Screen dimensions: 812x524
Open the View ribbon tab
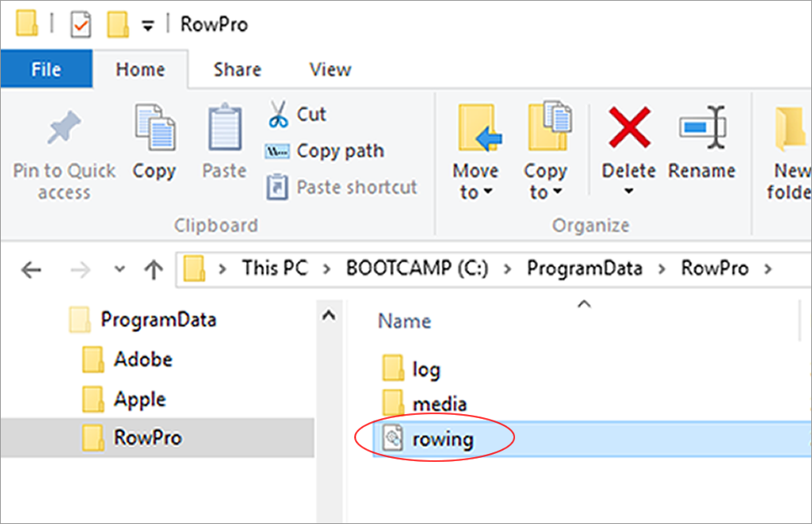pos(330,69)
